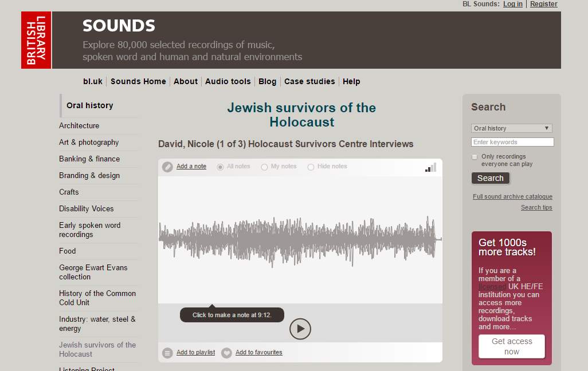Click the heart Add to favourites icon
588x371 pixels.
coord(226,353)
